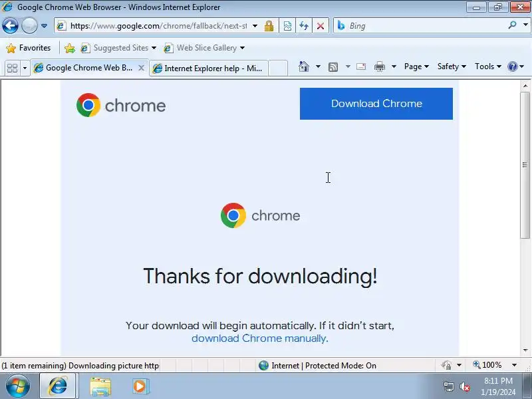Click the Chrome logo in page header
Screen dimensions: 532x399
pos(121,106)
